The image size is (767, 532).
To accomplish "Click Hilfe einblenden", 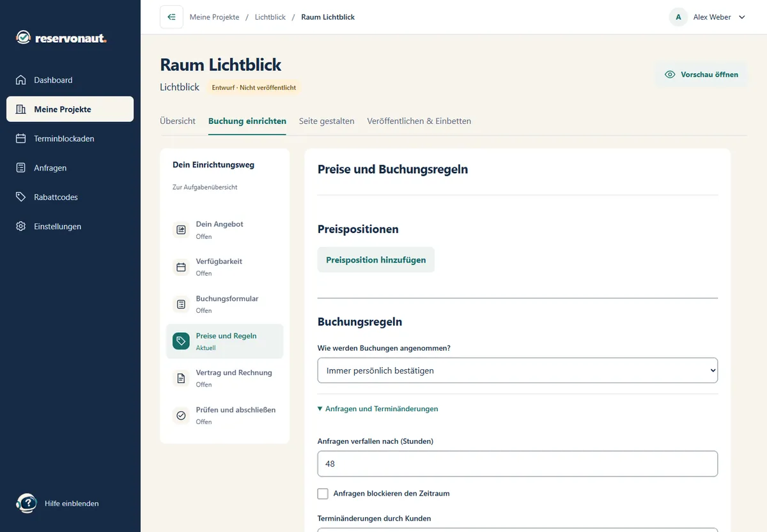I will 72,503.
